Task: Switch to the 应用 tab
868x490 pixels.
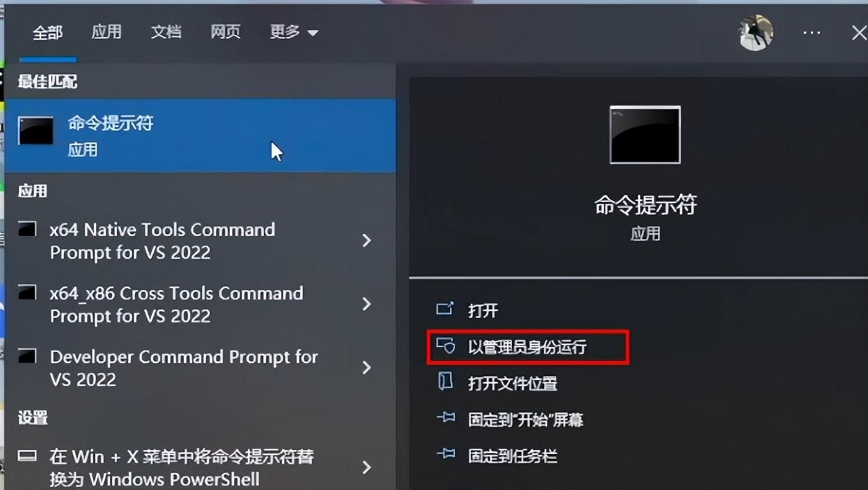Action: pyautogui.click(x=106, y=32)
